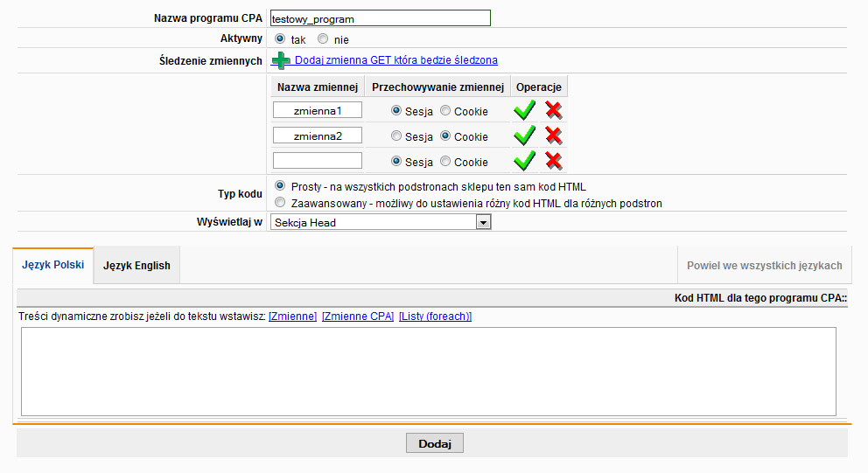868x473 pixels.
Task: Open the Zmienne CPA link
Action: pos(358,316)
